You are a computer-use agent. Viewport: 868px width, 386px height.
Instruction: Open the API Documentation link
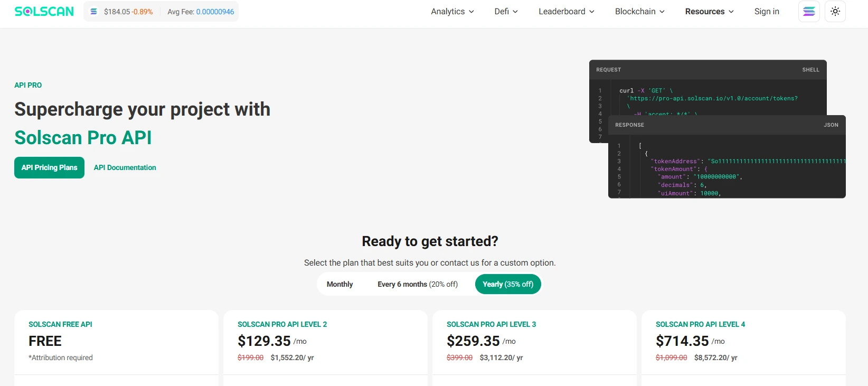coord(125,167)
